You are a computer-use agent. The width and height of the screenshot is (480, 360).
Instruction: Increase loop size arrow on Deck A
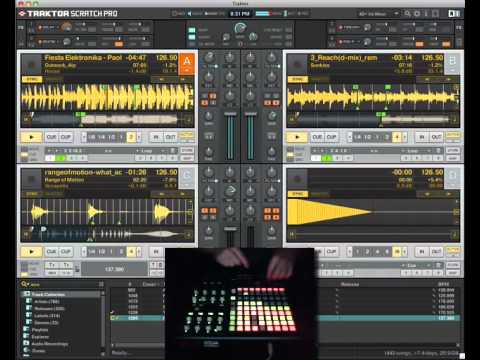(139, 137)
